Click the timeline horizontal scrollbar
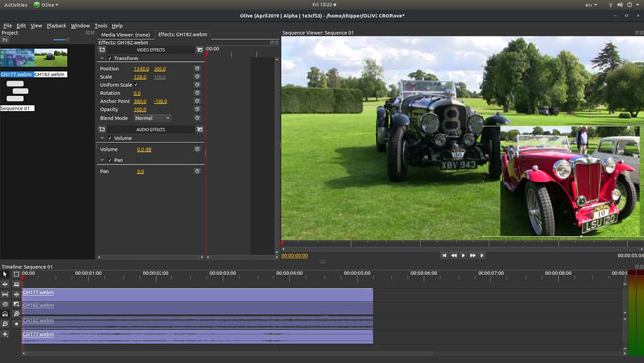Screen dimensions: 644x363 pyautogui.click(x=228, y=353)
